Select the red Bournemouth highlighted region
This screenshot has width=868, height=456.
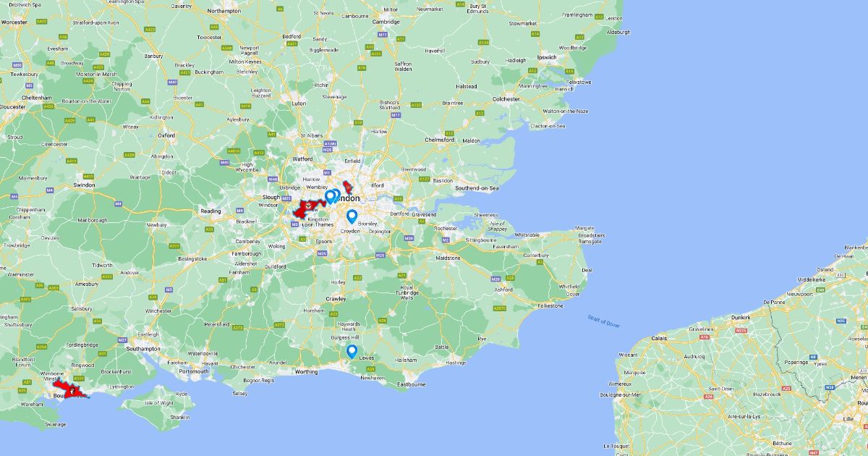[x=70, y=391]
